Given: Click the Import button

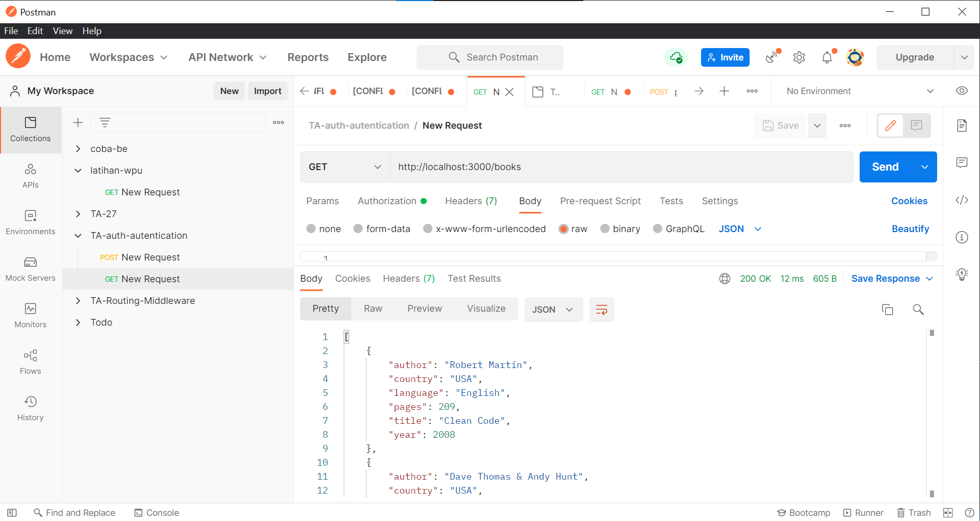Looking at the screenshot, I should [268, 90].
